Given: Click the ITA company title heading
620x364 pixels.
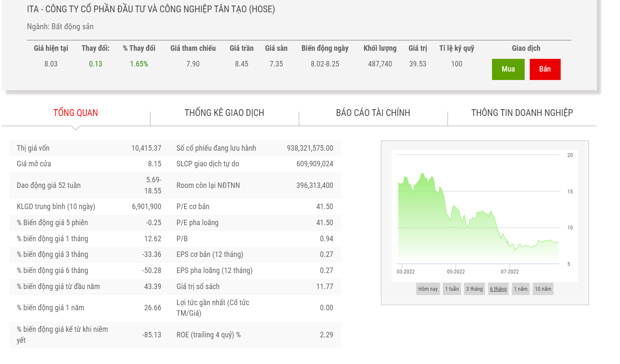Looking at the screenshot, I should point(151,9).
